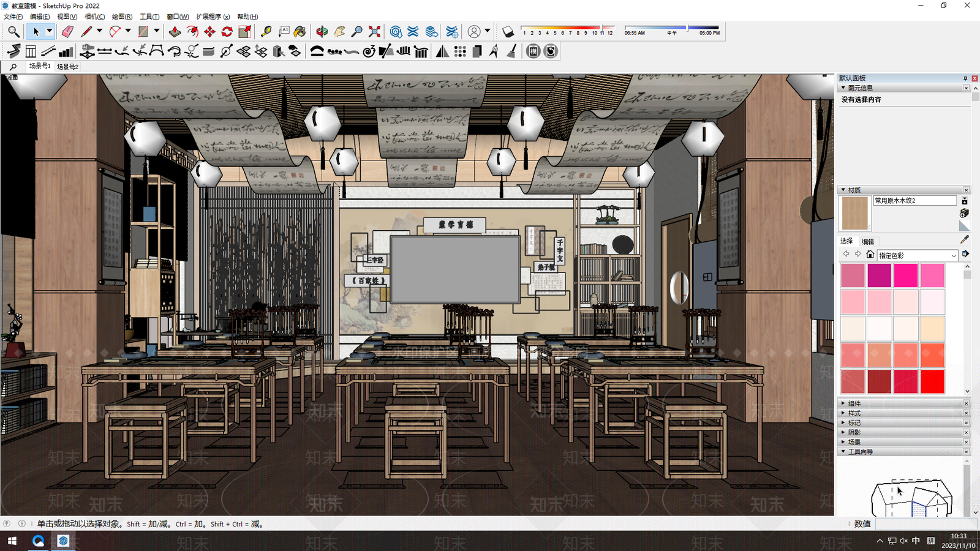Screen dimensions: 980x551
Task: Expand the 场景 panel
Action: click(843, 442)
